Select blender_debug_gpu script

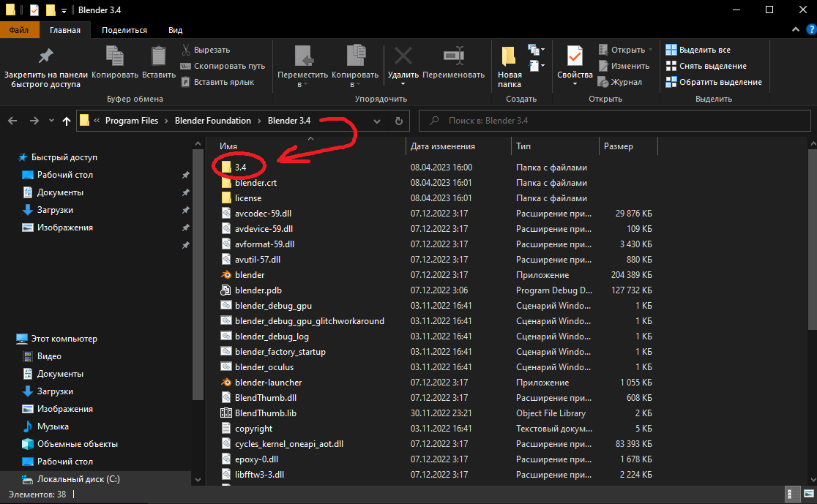pyautogui.click(x=273, y=306)
